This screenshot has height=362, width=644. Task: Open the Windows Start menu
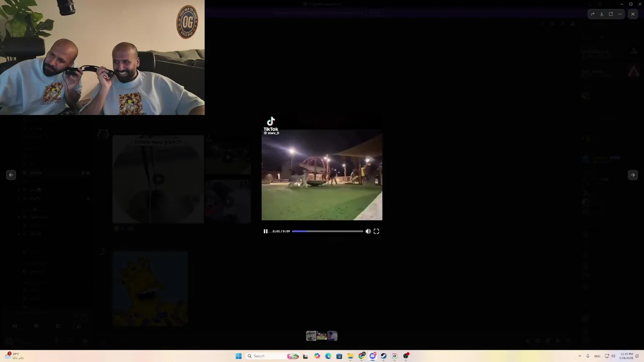point(238,356)
